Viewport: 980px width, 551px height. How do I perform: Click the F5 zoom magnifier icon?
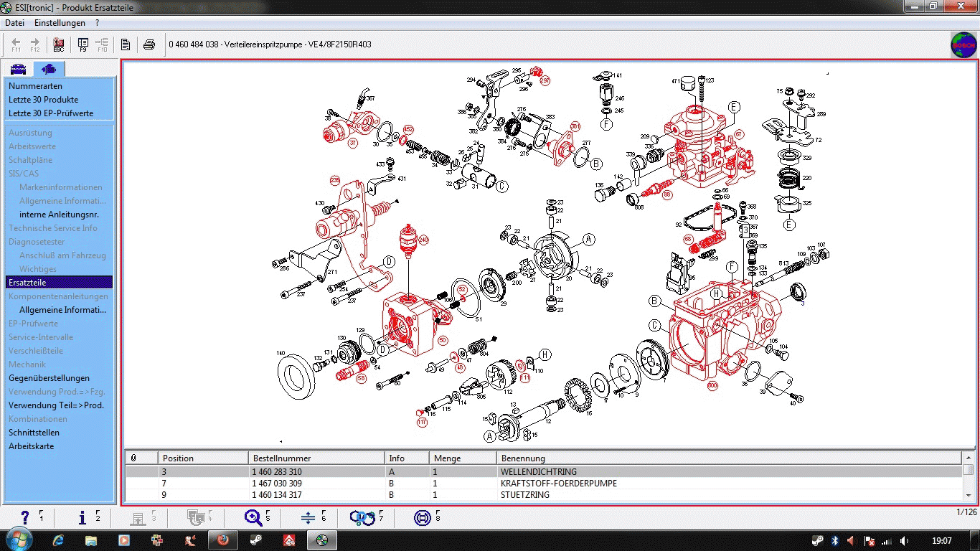[x=253, y=517]
